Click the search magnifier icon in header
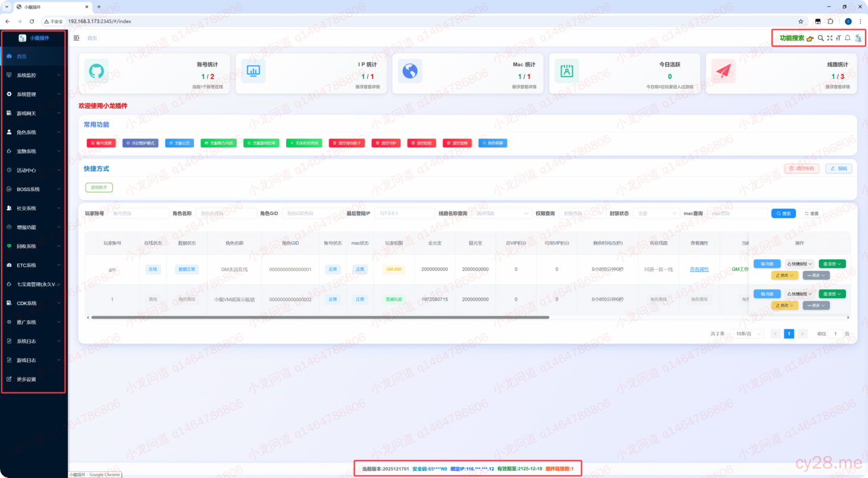Image resolution: width=868 pixels, height=478 pixels. pos(820,38)
